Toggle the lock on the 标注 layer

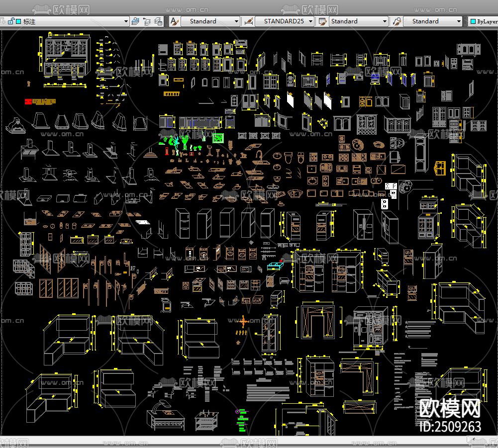(x=10, y=21)
